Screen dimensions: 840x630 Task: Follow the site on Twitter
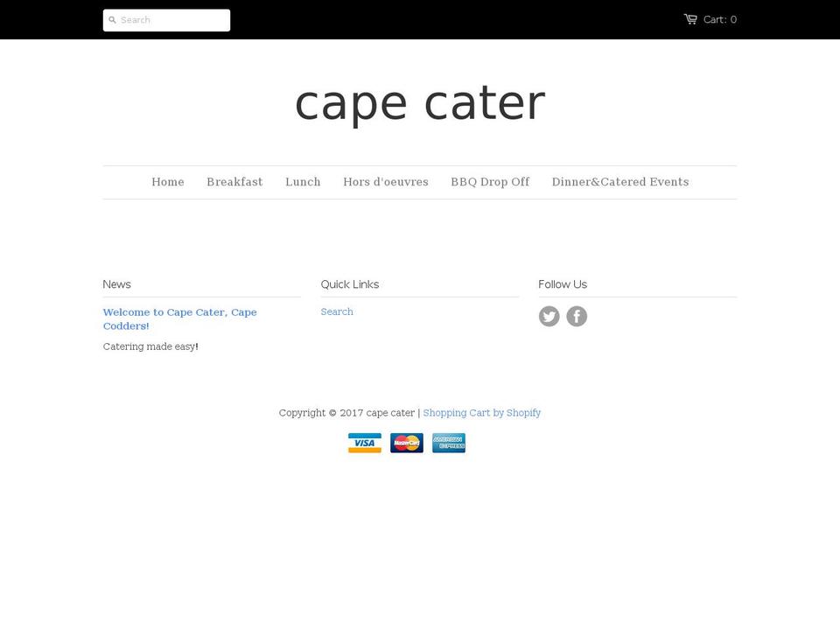point(549,316)
